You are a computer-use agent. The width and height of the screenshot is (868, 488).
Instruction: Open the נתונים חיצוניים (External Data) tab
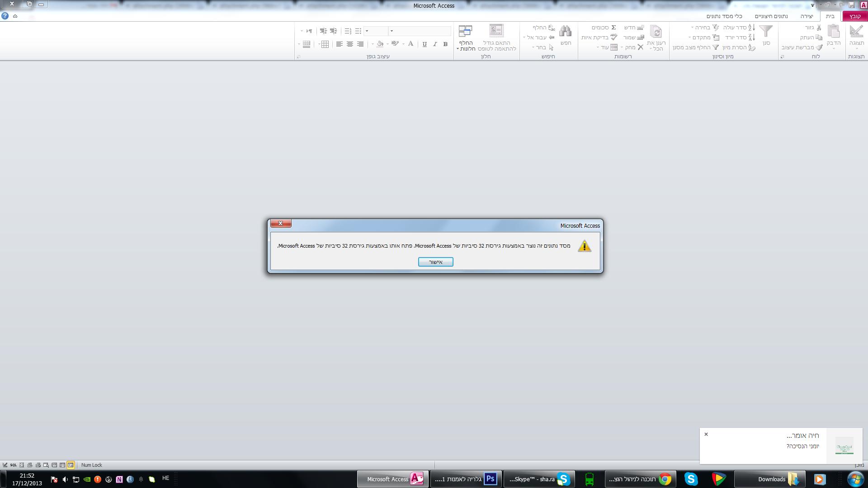(x=771, y=16)
